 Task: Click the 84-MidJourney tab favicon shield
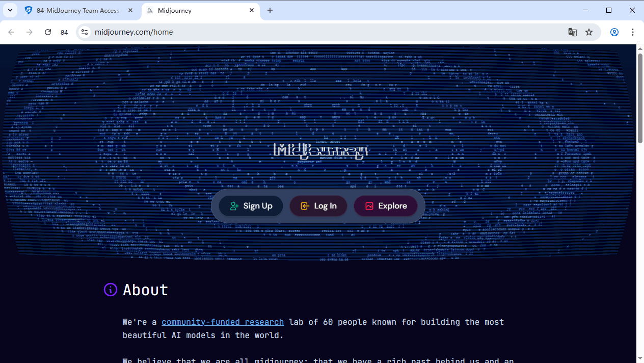point(29,10)
